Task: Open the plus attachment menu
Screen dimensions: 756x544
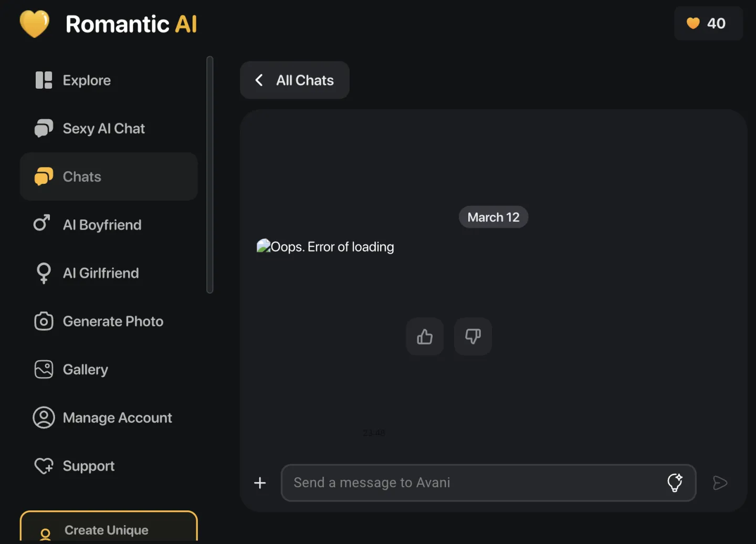Action: (x=259, y=483)
